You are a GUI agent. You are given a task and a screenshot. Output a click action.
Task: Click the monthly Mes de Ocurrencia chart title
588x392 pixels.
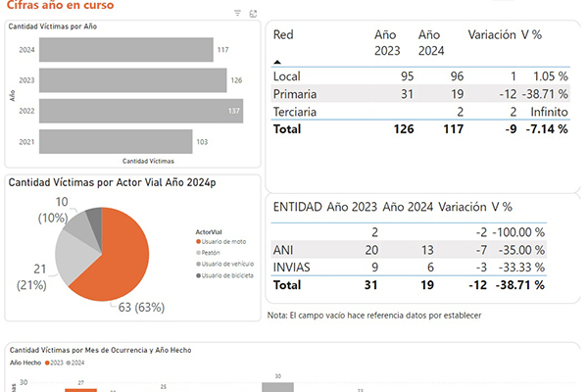click(x=101, y=350)
